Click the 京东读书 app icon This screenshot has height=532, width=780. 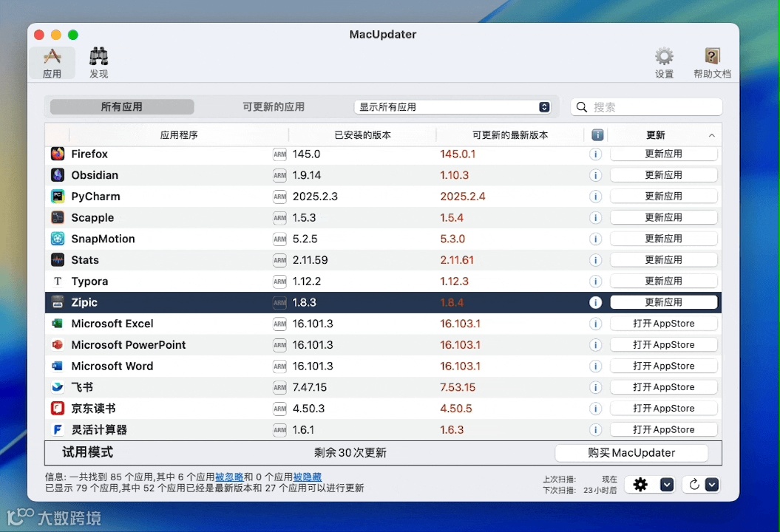[58, 409]
